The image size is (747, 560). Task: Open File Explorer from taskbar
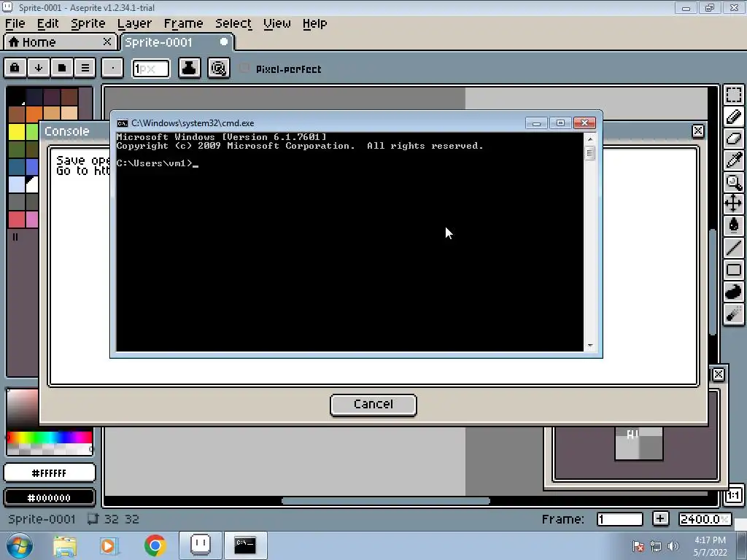[65, 545]
